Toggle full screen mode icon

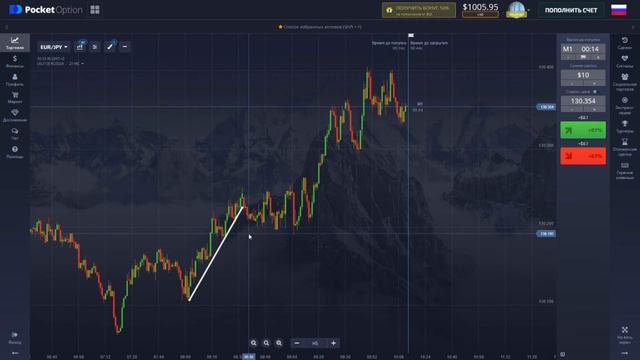624,336
